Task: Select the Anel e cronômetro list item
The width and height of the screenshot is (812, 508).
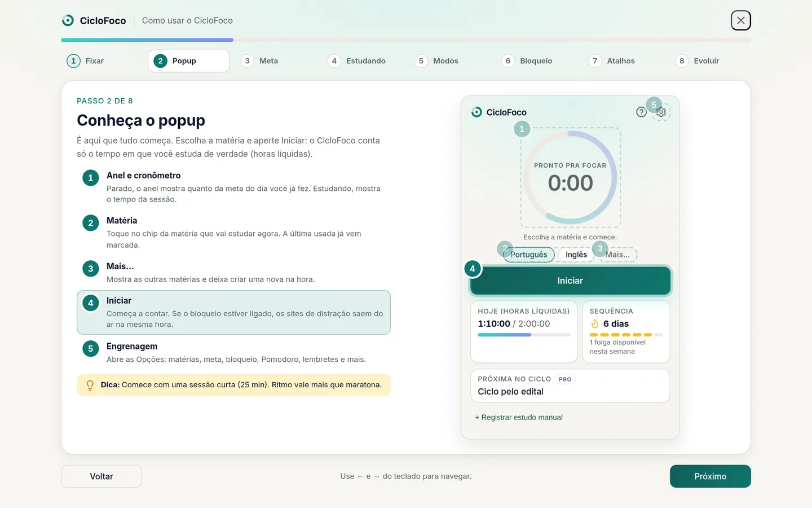Action: (233, 187)
